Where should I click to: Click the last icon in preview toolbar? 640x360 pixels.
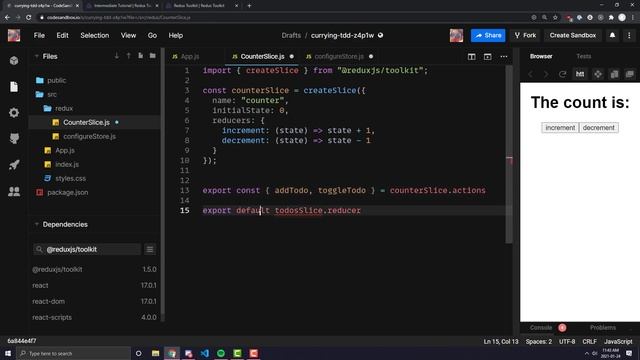click(630, 74)
